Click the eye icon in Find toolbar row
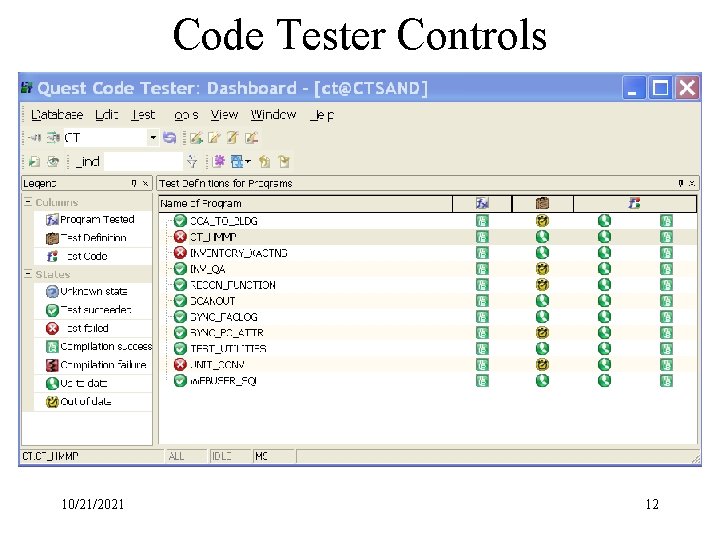 pos(53,162)
